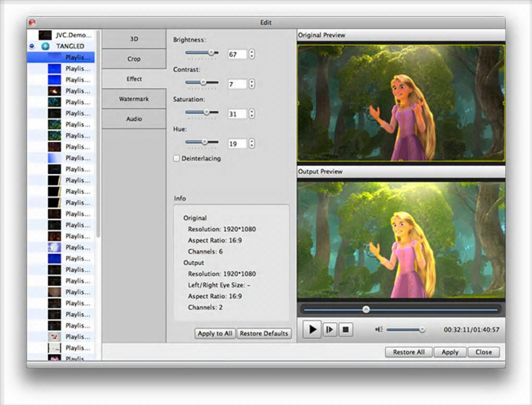532x405 pixels.
Task: Click the Close button at bottom right
Action: (483, 352)
